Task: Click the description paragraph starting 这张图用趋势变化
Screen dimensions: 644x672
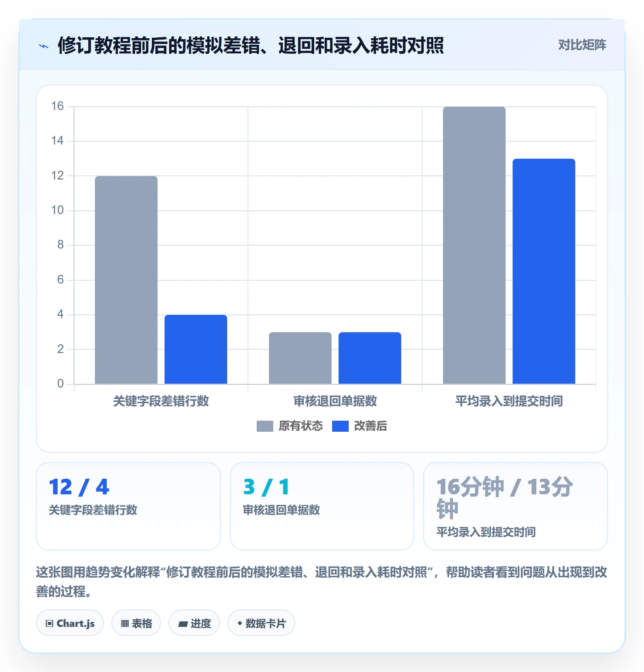Action: click(x=322, y=582)
